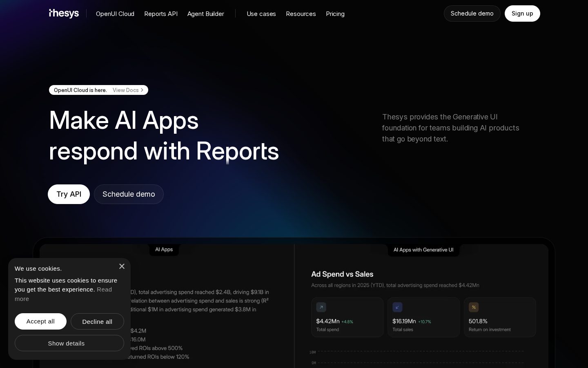The image size is (588, 368).
Task: Click the $16.19Mn Total sales value
Action: click(x=404, y=321)
